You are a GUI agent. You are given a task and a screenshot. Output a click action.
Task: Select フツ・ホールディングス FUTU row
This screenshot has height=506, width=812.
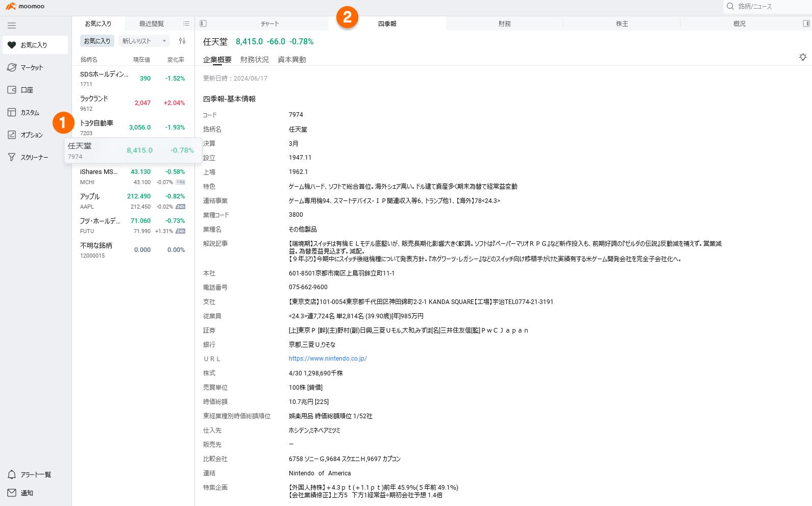click(x=133, y=225)
